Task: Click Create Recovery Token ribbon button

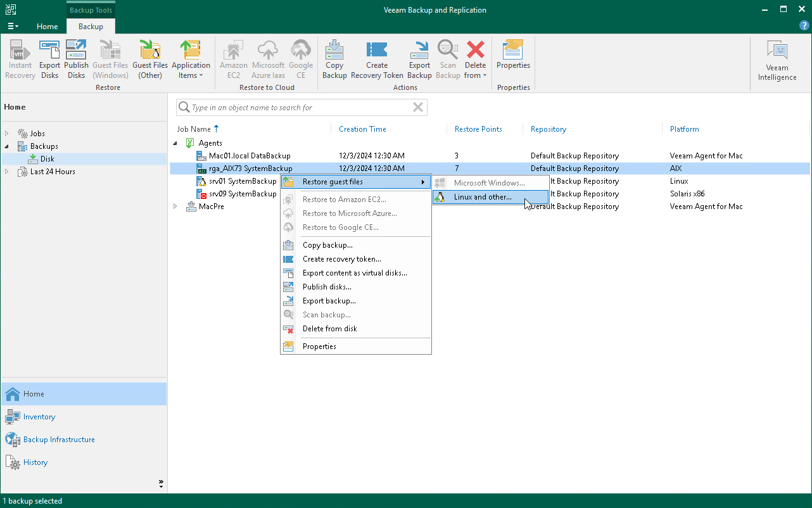Action: coord(377,60)
